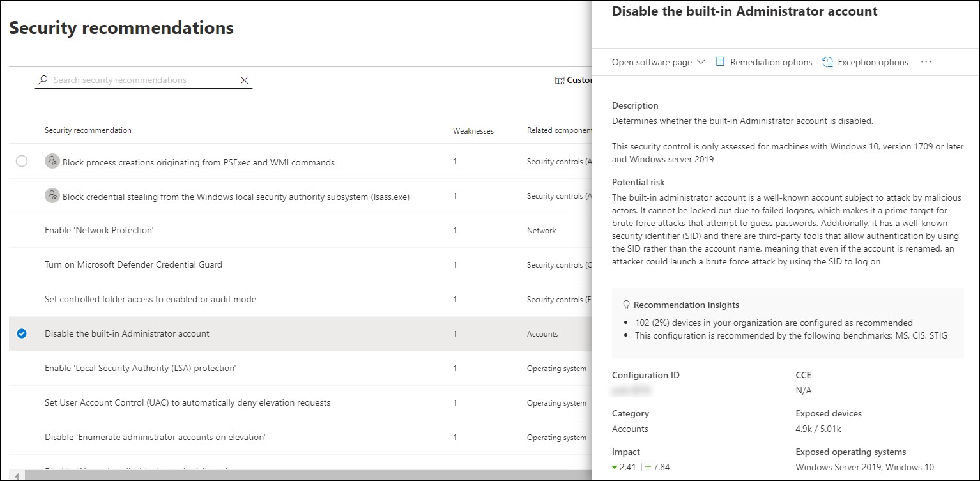Image resolution: width=980 pixels, height=481 pixels.
Task: Click the left arrow of horizontal scrollbar
Action: (x=17, y=475)
